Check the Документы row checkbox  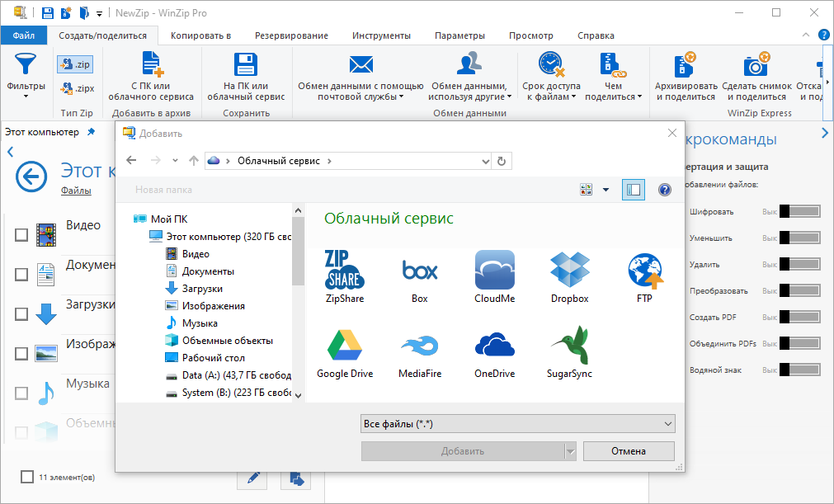pos(21,275)
